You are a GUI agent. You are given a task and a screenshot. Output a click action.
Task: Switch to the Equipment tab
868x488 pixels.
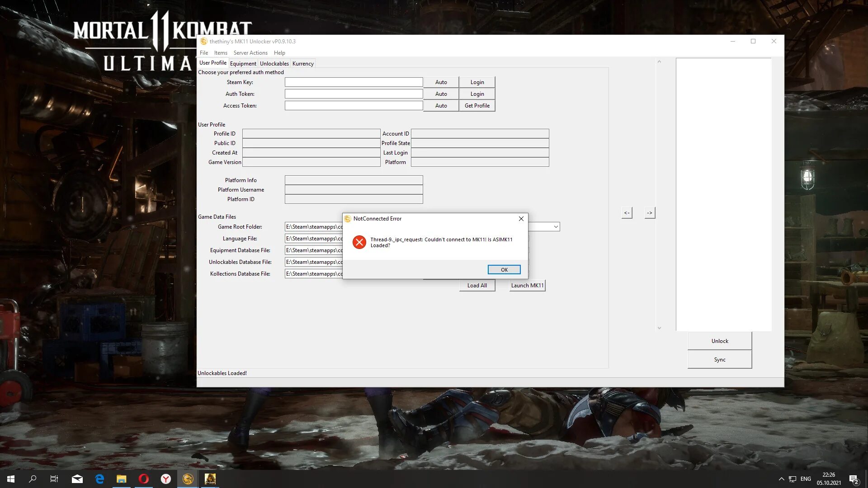(243, 64)
